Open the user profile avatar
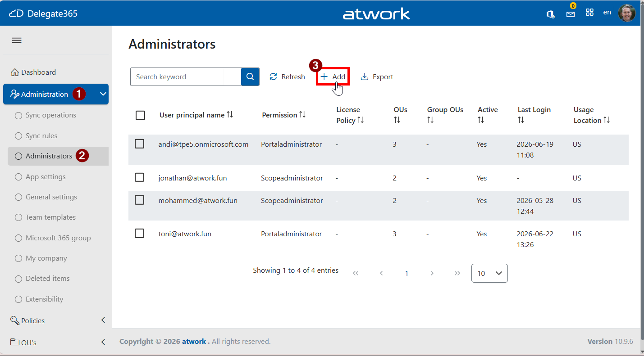Screen dimensions: 644x356 click(x=626, y=13)
